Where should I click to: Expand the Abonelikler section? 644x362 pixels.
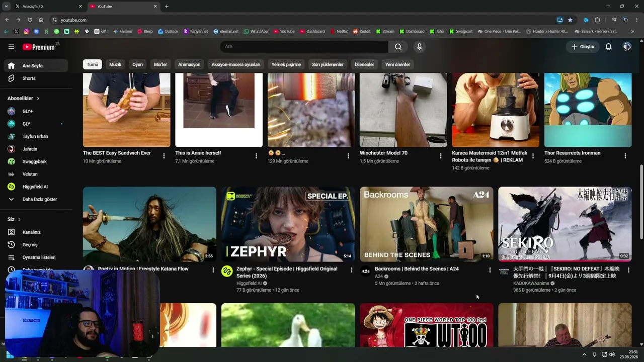(24, 99)
